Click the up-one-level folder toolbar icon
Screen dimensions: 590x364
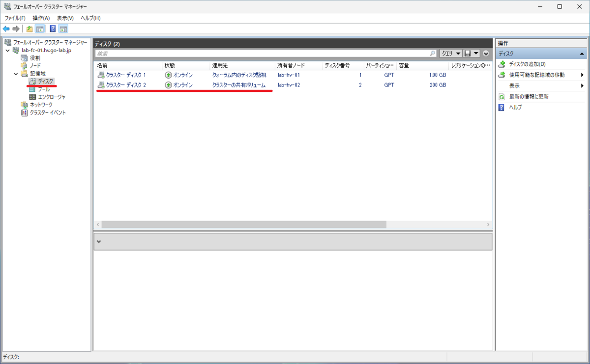coord(29,28)
